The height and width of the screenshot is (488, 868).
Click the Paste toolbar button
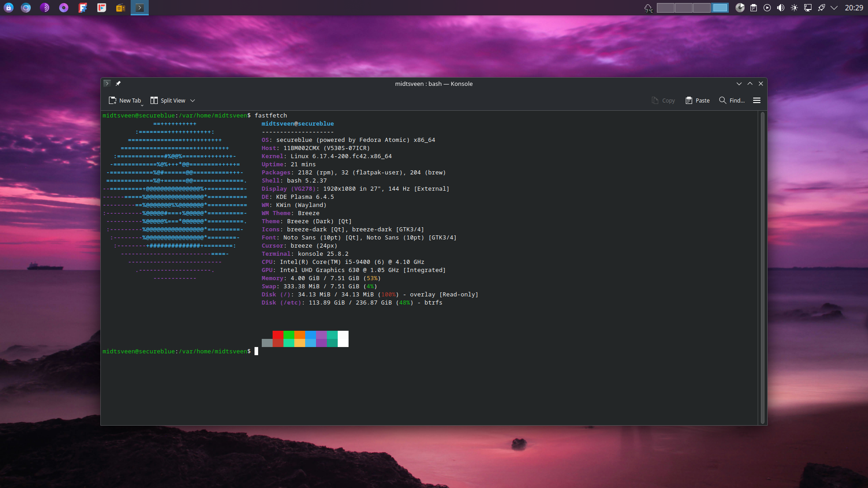point(698,100)
